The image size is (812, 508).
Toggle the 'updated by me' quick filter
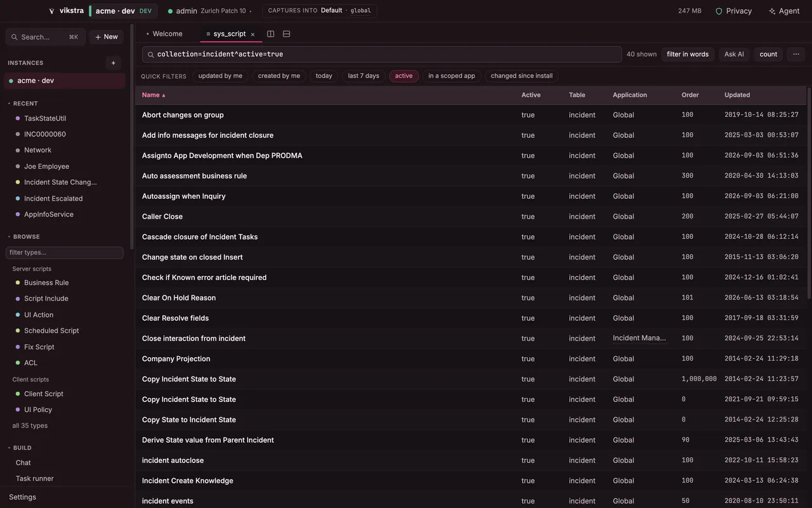[220, 76]
